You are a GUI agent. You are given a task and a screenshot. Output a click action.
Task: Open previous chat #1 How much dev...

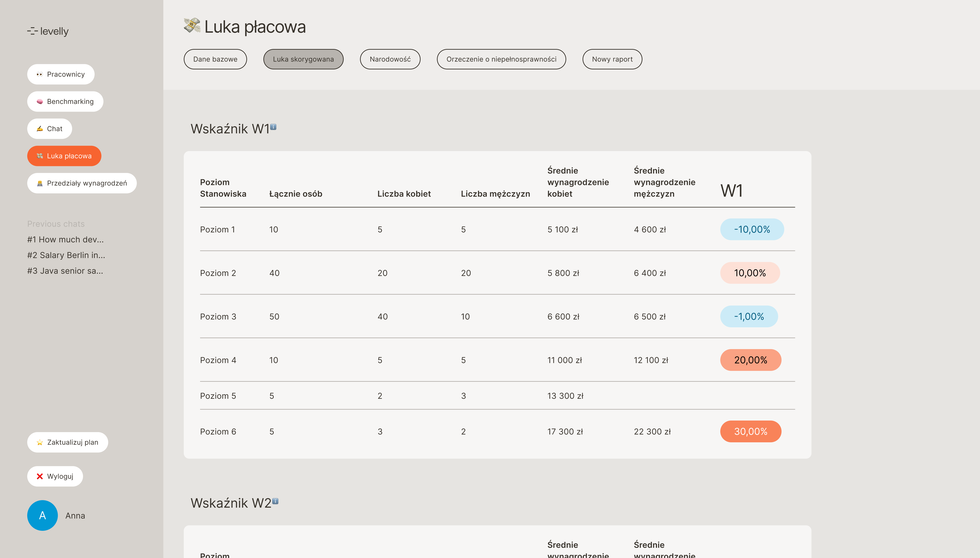coord(66,240)
